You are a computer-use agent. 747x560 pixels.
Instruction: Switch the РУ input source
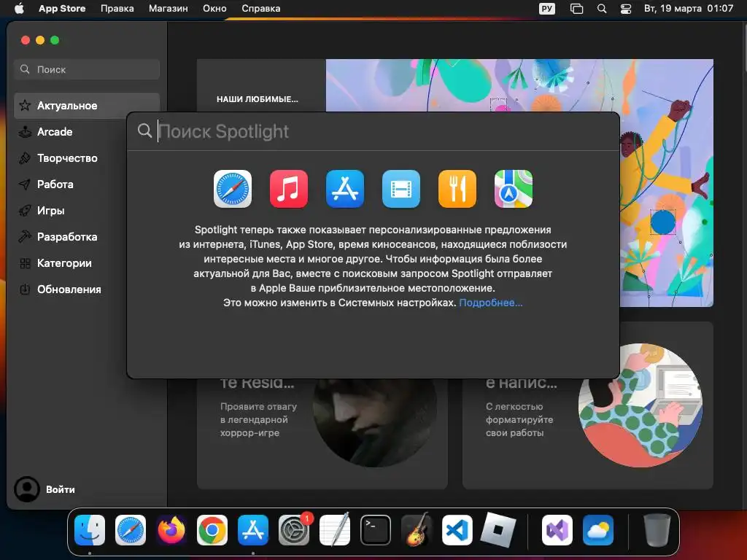click(x=547, y=9)
